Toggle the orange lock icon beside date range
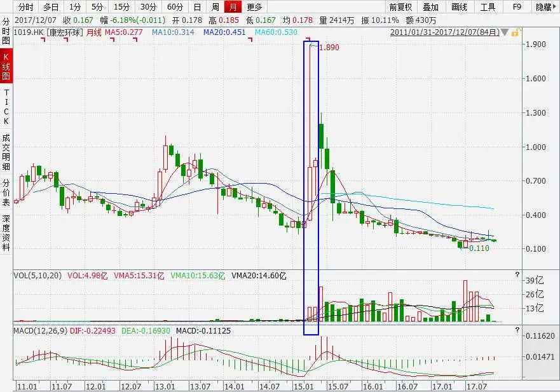This screenshot has height=392, width=560. 515,33
